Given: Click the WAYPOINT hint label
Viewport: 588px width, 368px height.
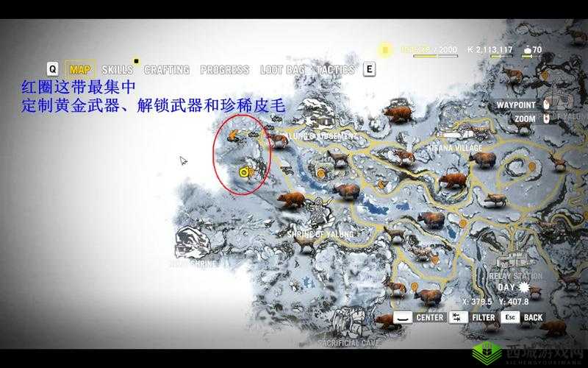Looking at the screenshot, I should point(516,105).
